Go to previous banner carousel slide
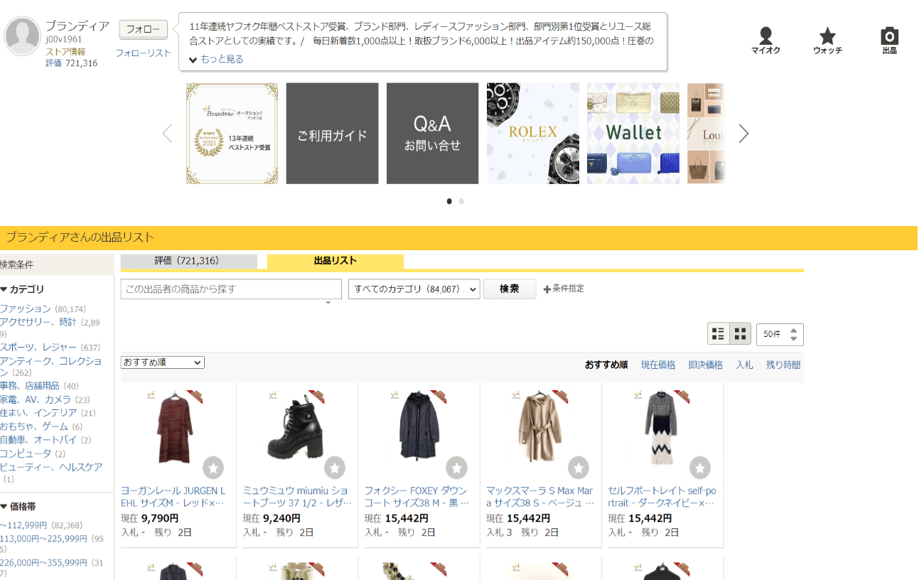Image resolution: width=924 pixels, height=580 pixels. [x=167, y=134]
